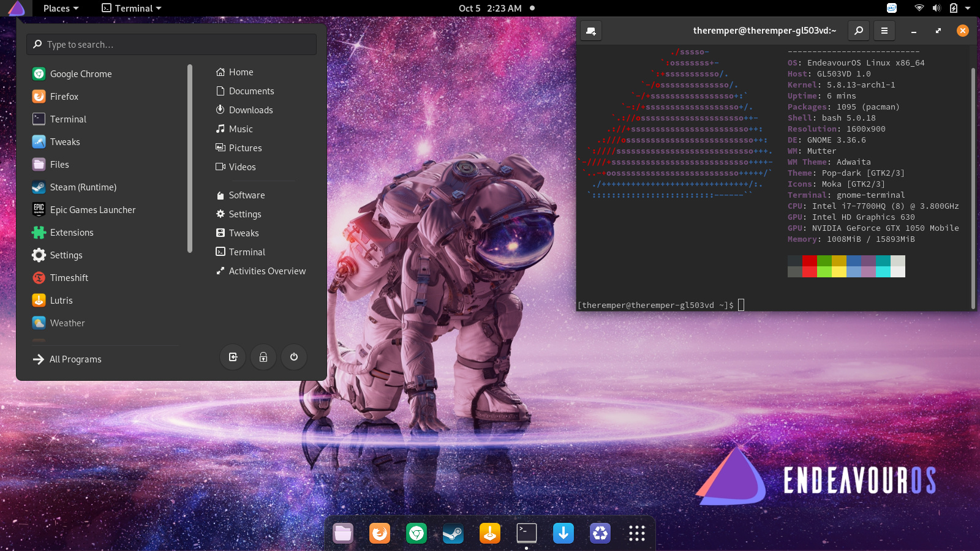Open the purple recycle app in dock
The image size is (980, 551).
tap(600, 533)
